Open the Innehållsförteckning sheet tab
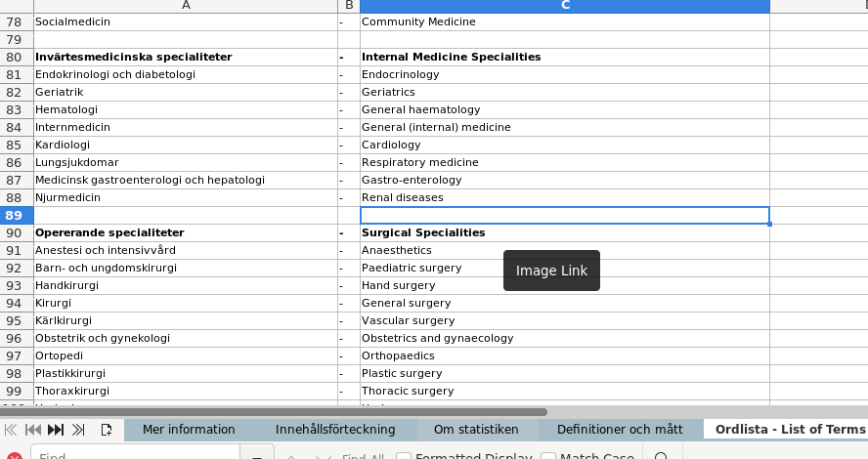Screen dimensions: 868x459 [335, 430]
